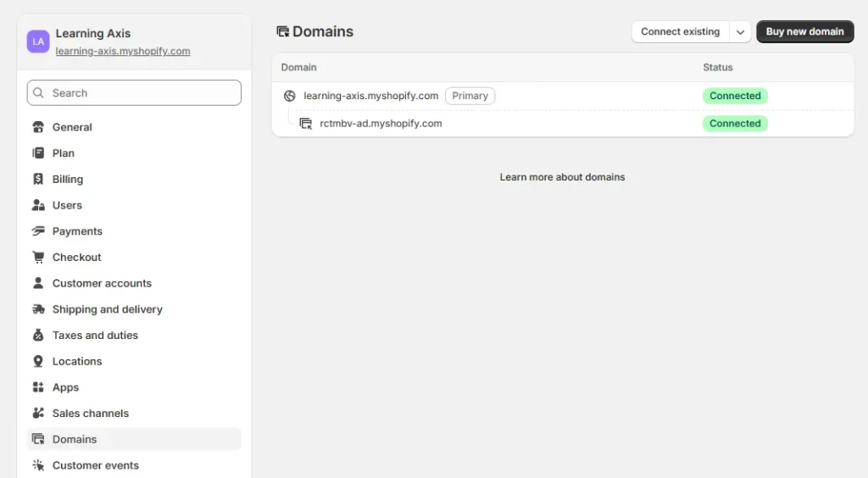Open Customer accounts settings

click(134, 283)
